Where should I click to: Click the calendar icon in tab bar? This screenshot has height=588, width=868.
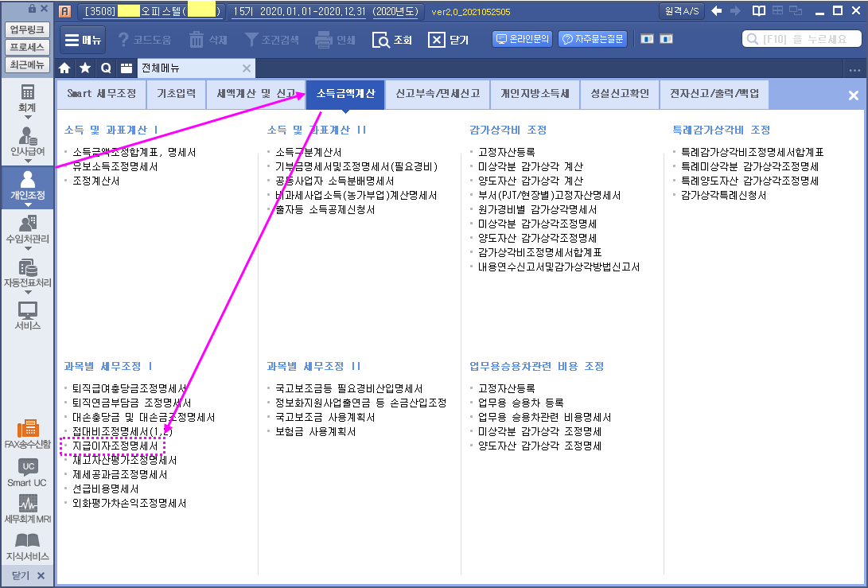pyautogui.click(x=127, y=68)
